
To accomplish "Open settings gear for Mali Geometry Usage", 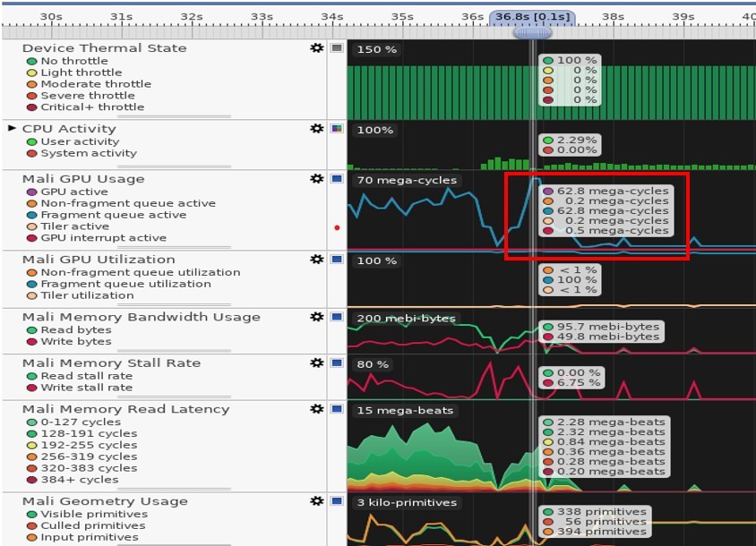I will coord(317,500).
